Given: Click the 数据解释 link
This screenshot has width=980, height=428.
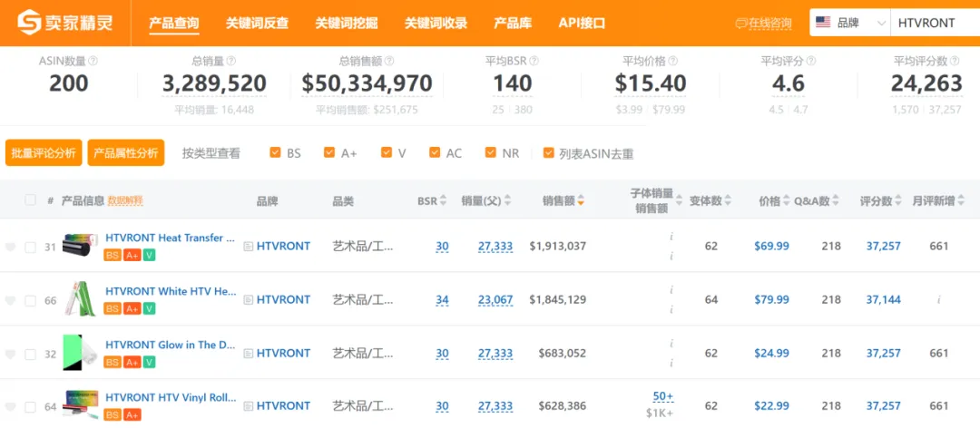Looking at the screenshot, I should pos(125,200).
